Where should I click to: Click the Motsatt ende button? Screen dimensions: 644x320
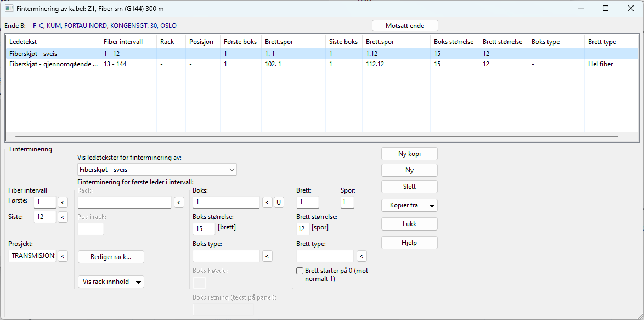coord(405,26)
